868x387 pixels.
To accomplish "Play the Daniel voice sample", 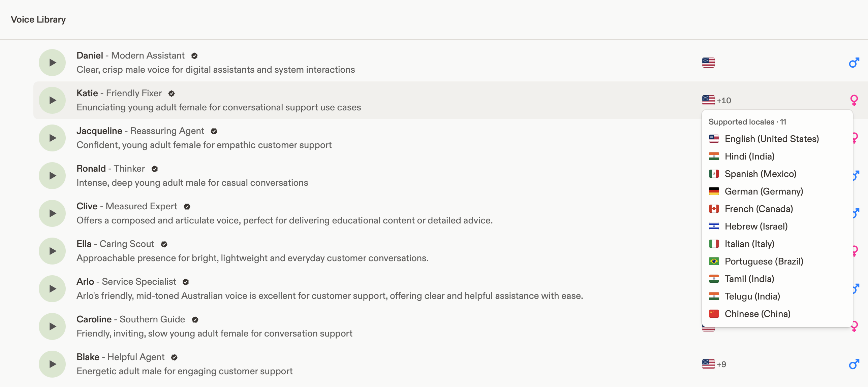I will [x=52, y=63].
